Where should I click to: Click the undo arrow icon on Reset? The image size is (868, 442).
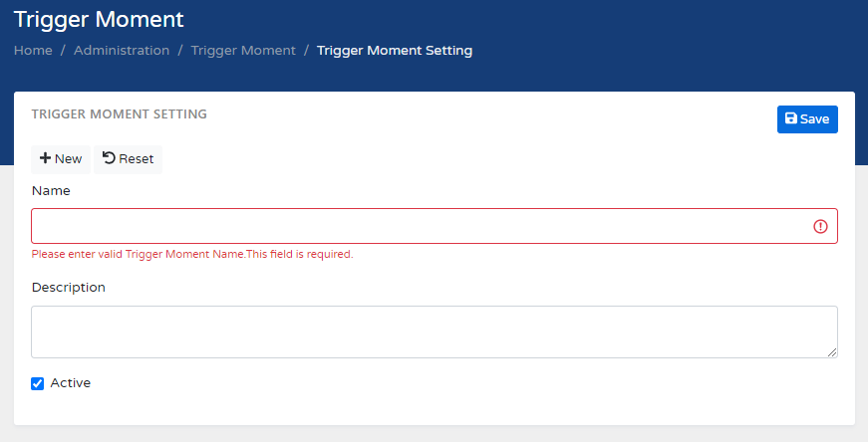pos(109,158)
